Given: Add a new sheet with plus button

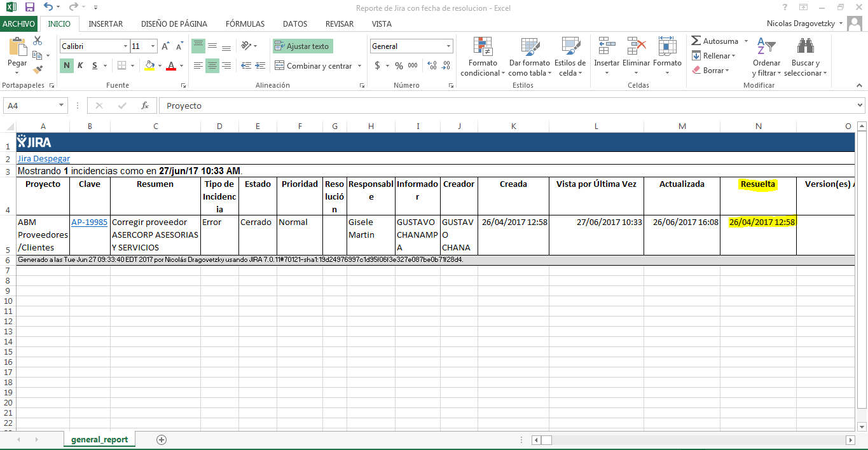Looking at the screenshot, I should (x=162, y=439).
